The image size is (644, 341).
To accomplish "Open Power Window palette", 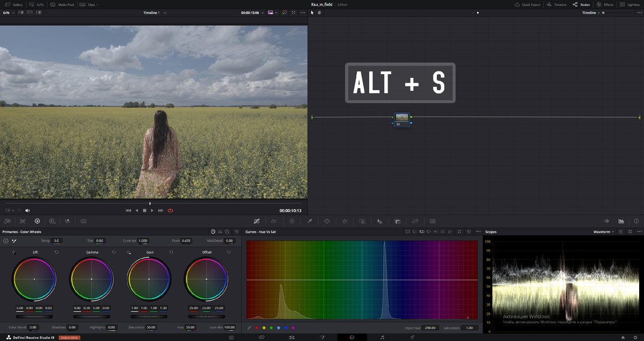I will pos(327,221).
